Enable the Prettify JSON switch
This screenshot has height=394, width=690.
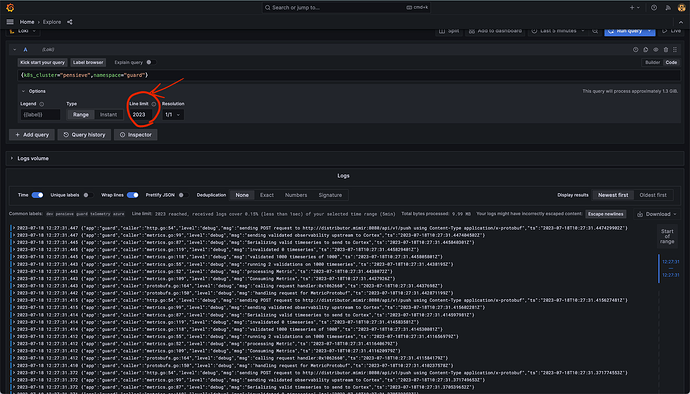[x=183, y=195]
